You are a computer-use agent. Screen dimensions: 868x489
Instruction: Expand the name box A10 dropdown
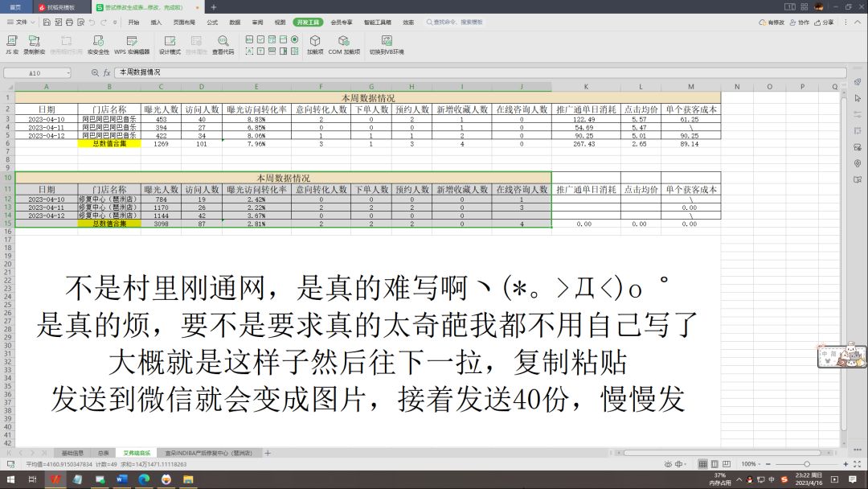click(68, 72)
